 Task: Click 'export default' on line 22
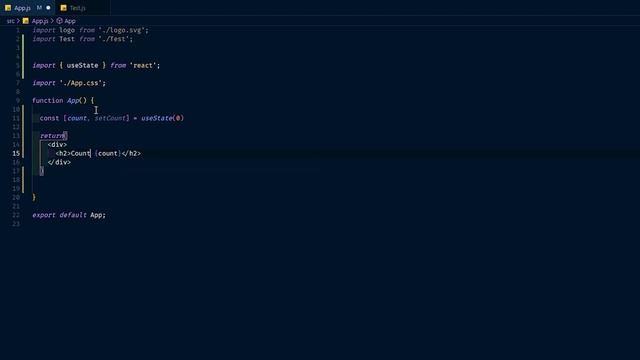(x=59, y=215)
